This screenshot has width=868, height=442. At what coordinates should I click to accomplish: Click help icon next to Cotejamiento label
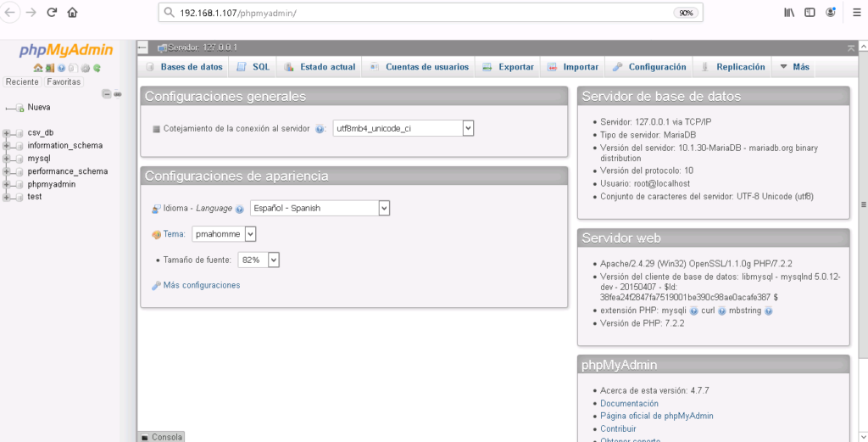[320, 129]
